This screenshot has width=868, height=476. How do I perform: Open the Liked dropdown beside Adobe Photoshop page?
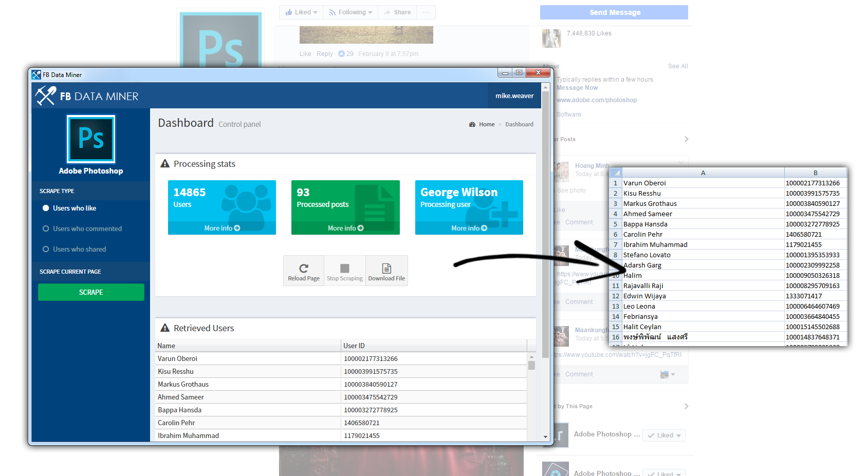664,435
